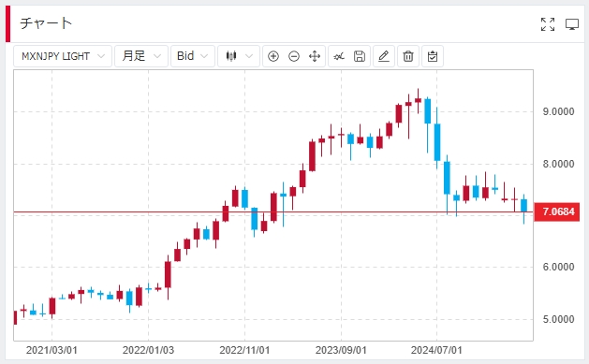The height and width of the screenshot is (364, 589).
Task: Click the red current price horizontal line
Action: (273, 212)
